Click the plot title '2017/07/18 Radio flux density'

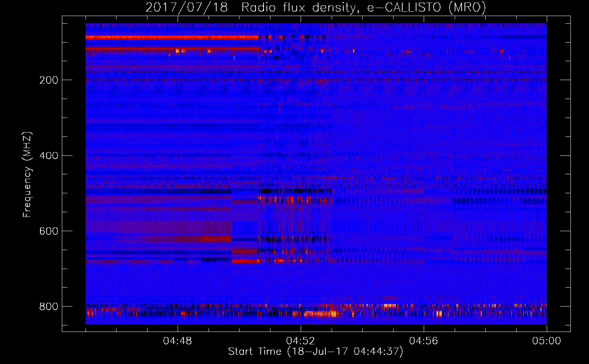(x=316, y=8)
